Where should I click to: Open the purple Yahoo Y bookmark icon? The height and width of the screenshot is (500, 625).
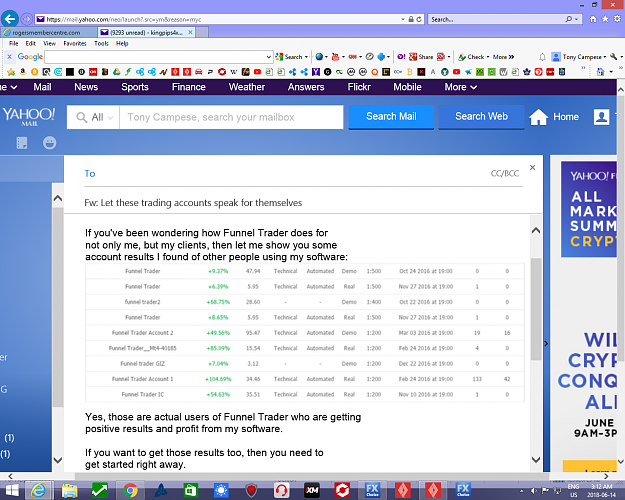[x=316, y=72]
